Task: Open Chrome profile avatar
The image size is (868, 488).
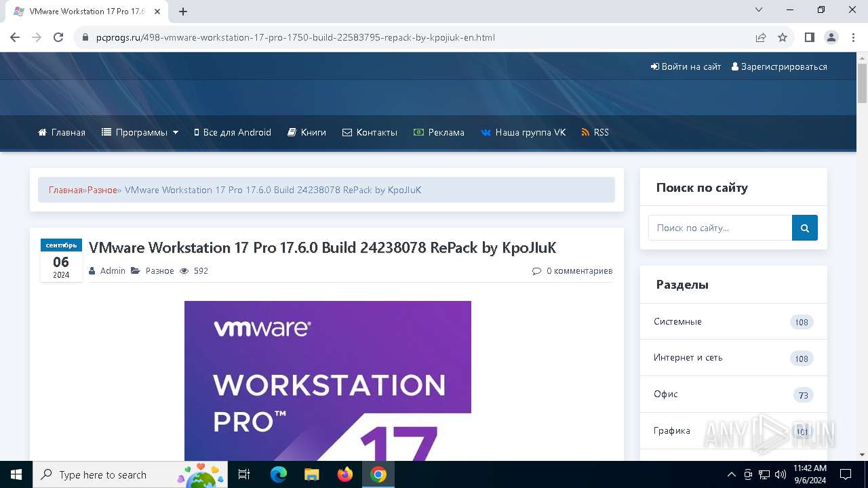Action: (x=831, y=37)
